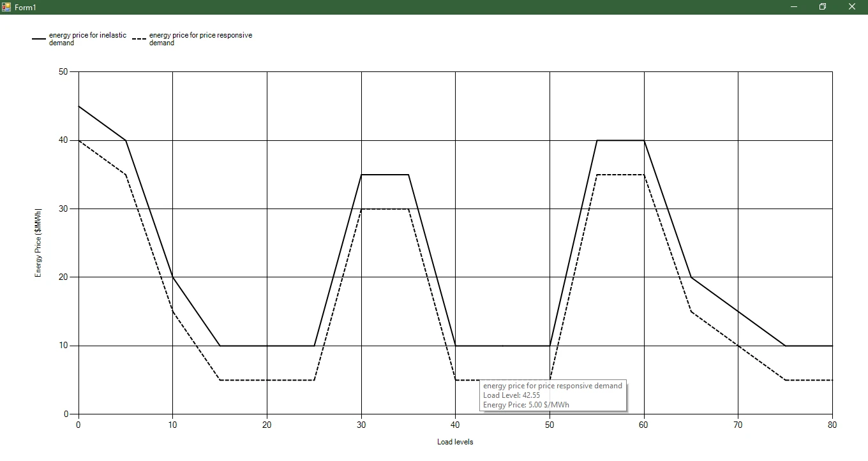Screen dimensions: 868x461
Task: Click solid line start point at price 45
Action: pyautogui.click(x=79, y=106)
